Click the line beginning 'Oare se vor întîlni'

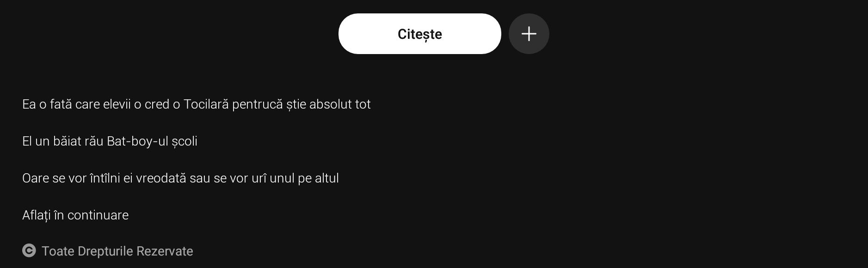[x=180, y=178]
